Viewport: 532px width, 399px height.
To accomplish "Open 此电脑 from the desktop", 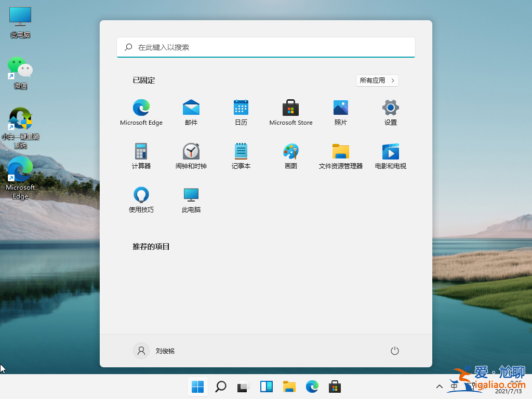I will pos(20,16).
